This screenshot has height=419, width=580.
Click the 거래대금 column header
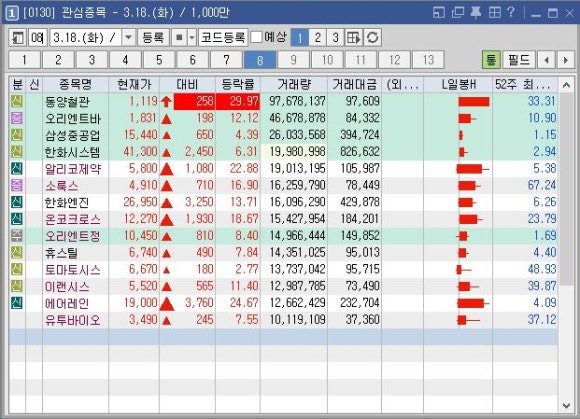click(354, 85)
